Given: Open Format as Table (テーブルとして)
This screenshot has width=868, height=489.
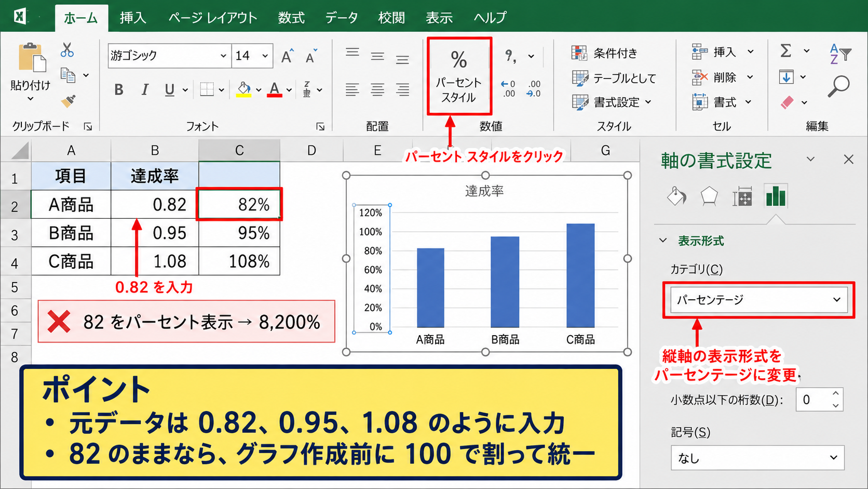Looking at the screenshot, I should click(x=614, y=78).
